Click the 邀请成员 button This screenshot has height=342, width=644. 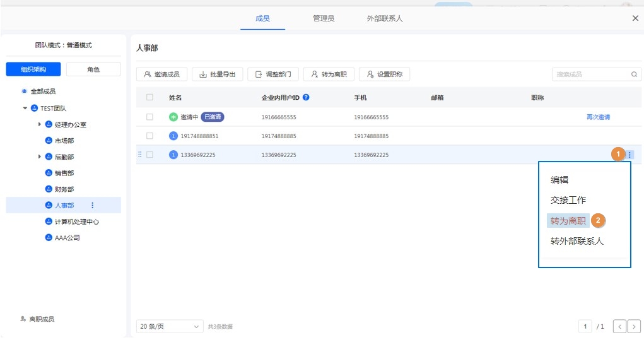(x=161, y=74)
